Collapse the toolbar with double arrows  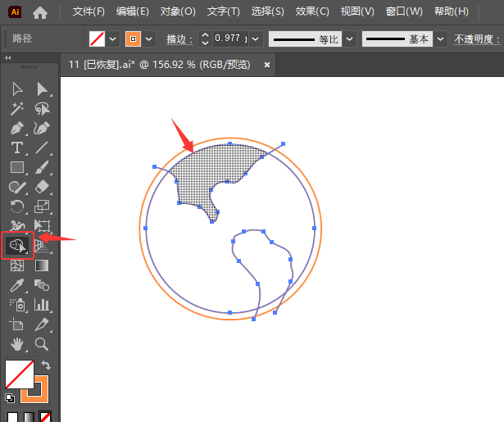point(7,58)
